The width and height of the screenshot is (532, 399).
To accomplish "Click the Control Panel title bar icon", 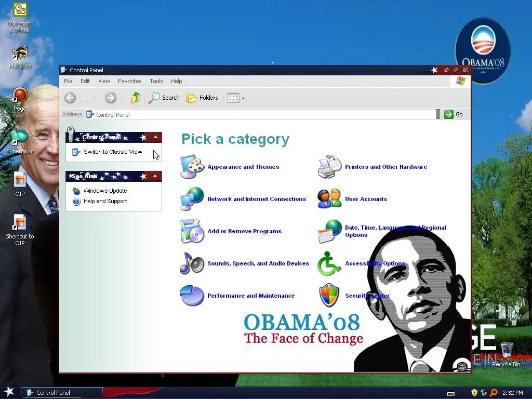I will click(x=64, y=70).
